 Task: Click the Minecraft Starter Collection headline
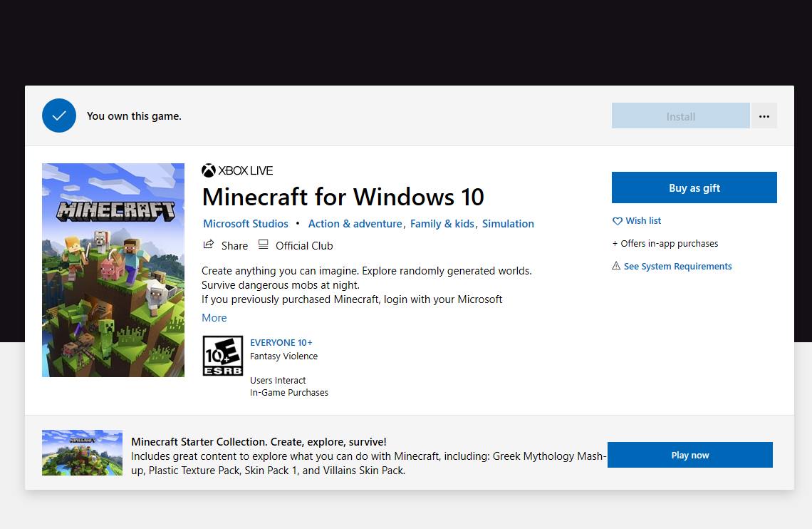[259, 442]
